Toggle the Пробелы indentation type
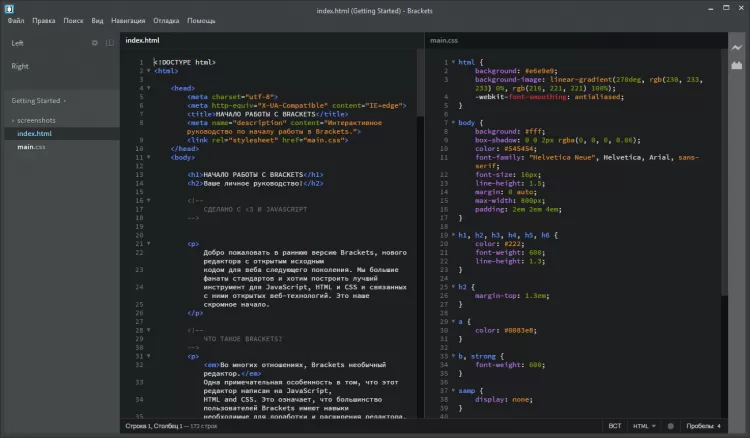The image size is (750, 438). click(695, 427)
